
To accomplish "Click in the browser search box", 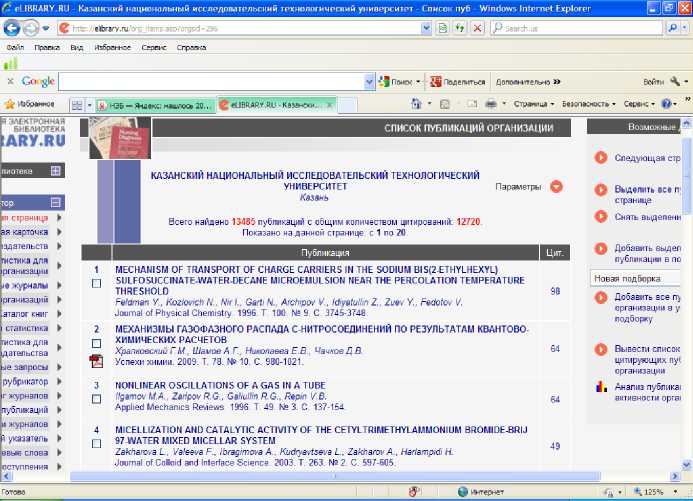I will click(x=577, y=28).
